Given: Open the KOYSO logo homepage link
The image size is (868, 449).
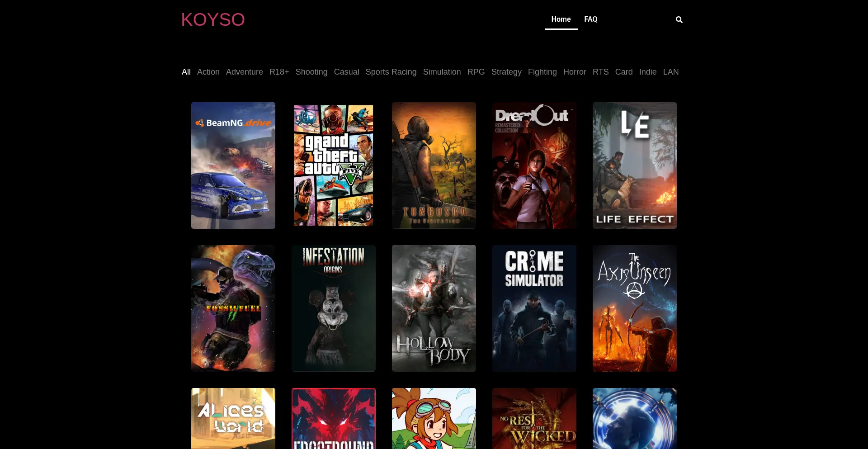Looking at the screenshot, I should pos(213,19).
